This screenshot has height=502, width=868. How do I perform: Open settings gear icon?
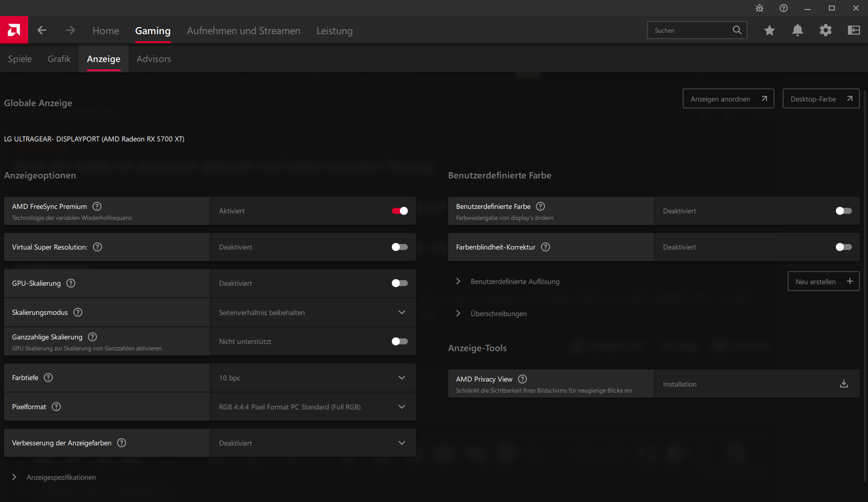(x=826, y=31)
